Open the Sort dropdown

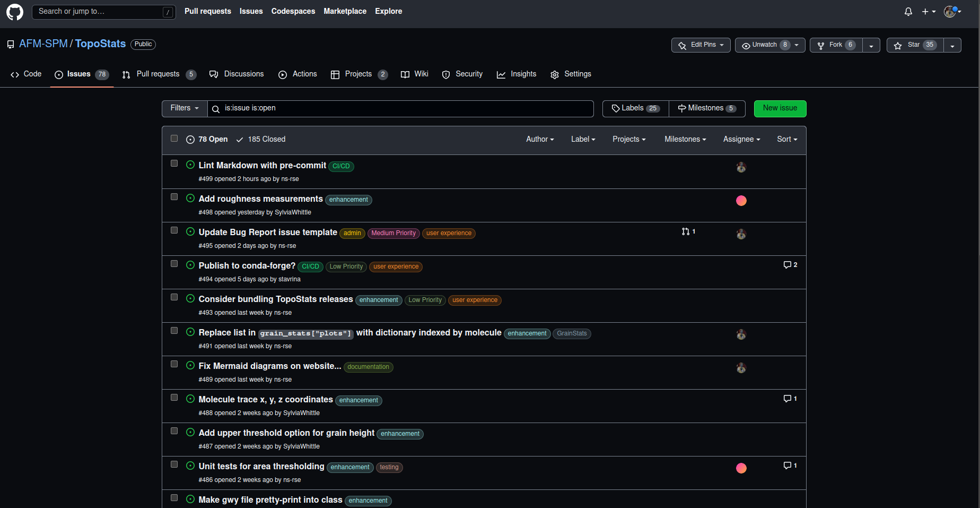(787, 139)
